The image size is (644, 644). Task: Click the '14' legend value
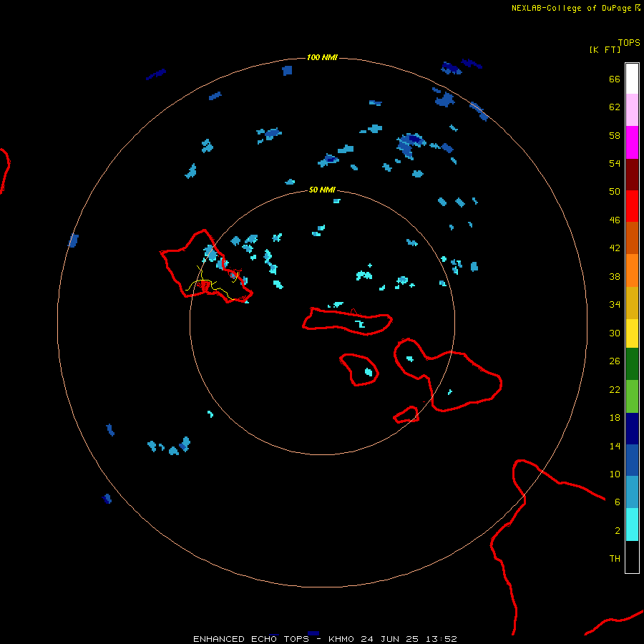[615, 446]
